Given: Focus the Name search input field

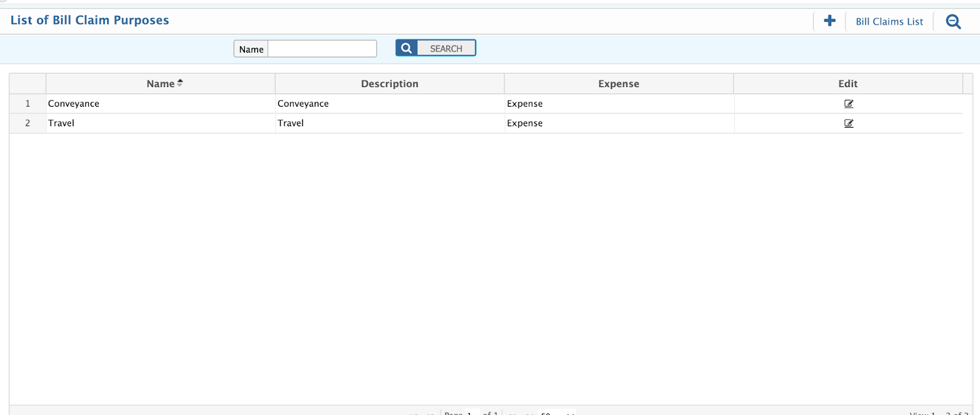Looking at the screenshot, I should tap(322, 49).
